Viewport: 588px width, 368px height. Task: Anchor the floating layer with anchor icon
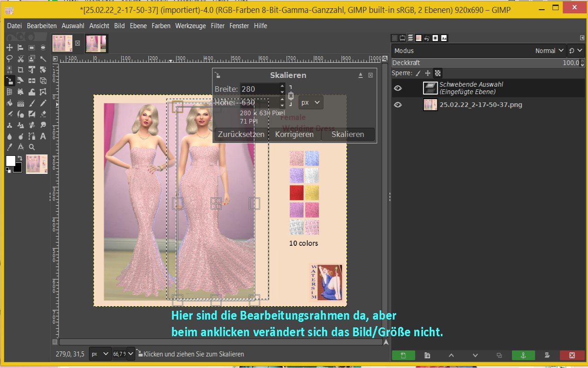point(523,355)
